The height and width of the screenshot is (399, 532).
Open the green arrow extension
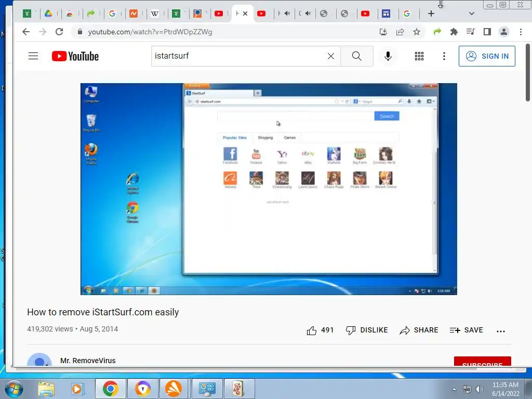click(x=437, y=32)
